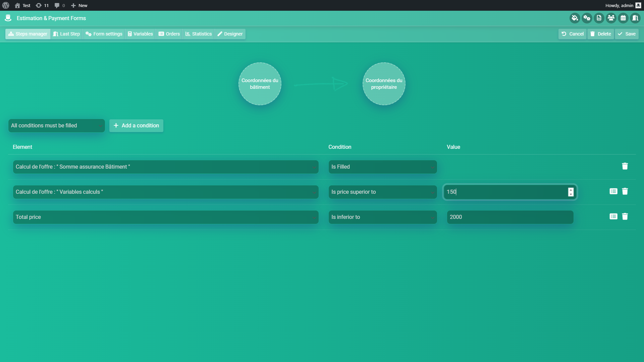Click the paint bucket icon in header
The image size is (644, 362).
[x=575, y=18]
